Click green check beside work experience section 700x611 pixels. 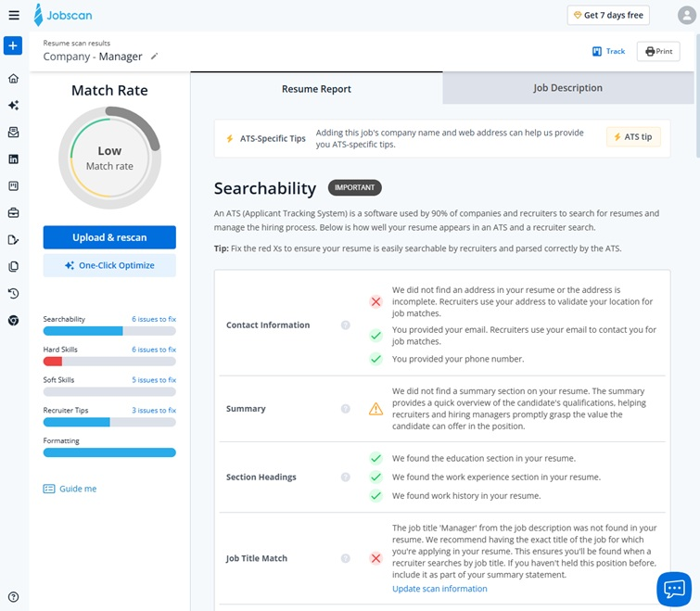[375, 477]
